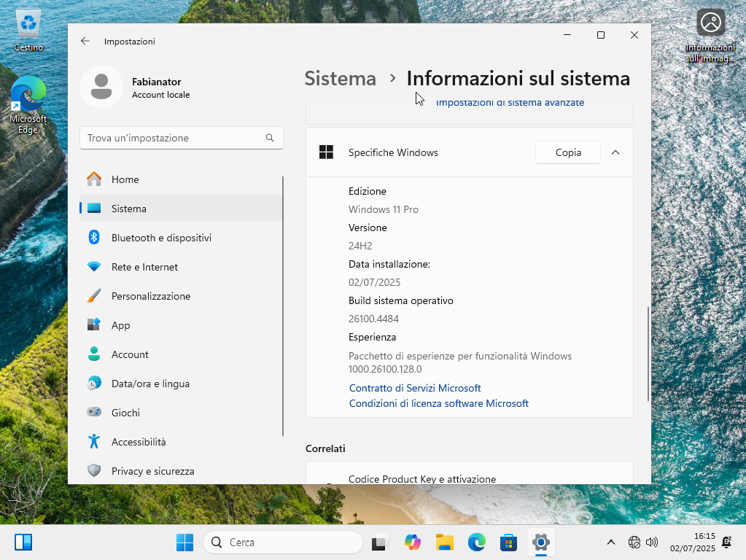This screenshot has width=746, height=560.
Task: Open the clock and date flyout
Action: tap(692, 542)
